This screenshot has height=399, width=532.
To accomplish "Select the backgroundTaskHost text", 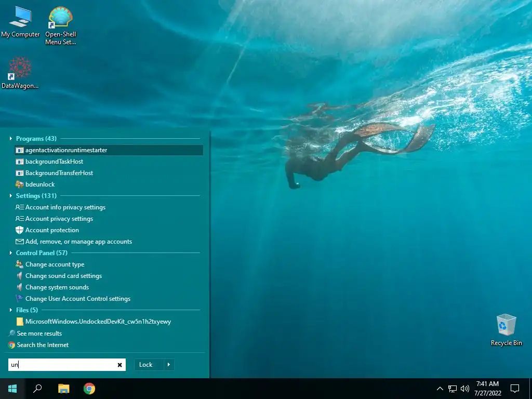I will [54, 162].
